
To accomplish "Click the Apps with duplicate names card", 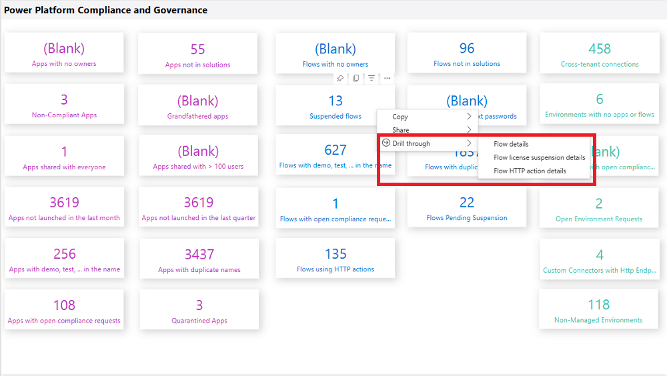I will point(199,259).
